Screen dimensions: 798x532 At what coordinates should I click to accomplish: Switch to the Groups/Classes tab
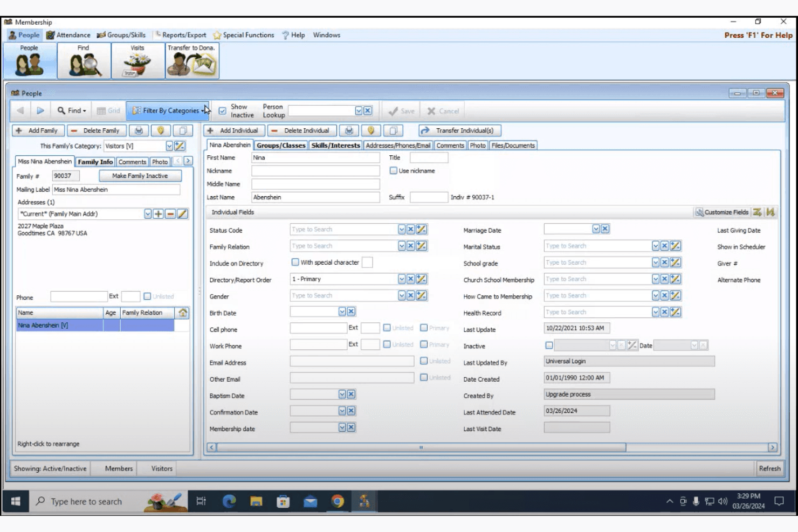point(281,146)
